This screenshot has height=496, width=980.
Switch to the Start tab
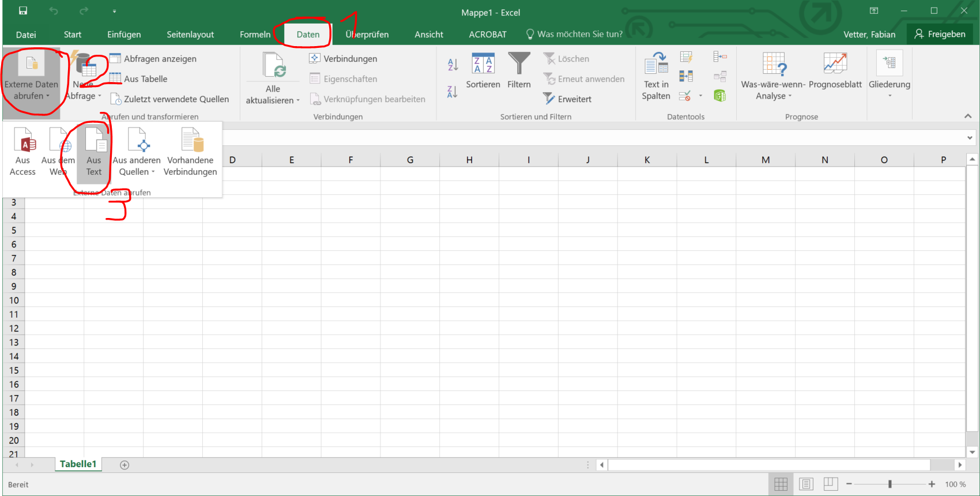[73, 35]
